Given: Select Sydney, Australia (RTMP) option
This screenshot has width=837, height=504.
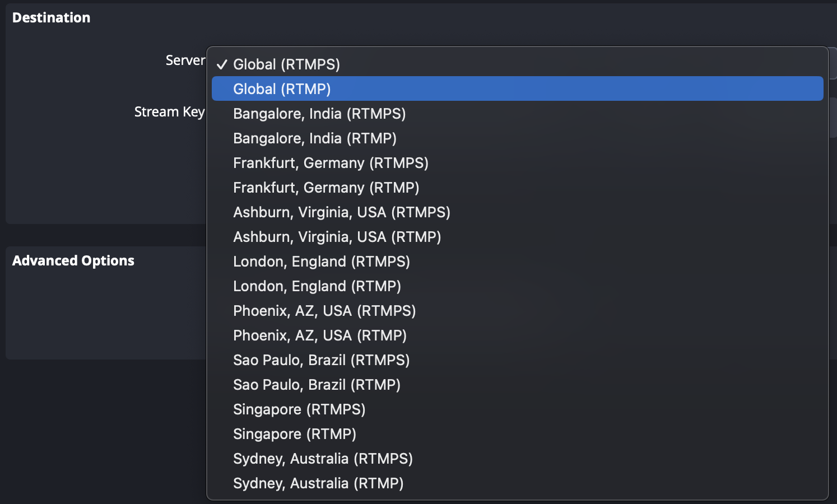Looking at the screenshot, I should 318,483.
